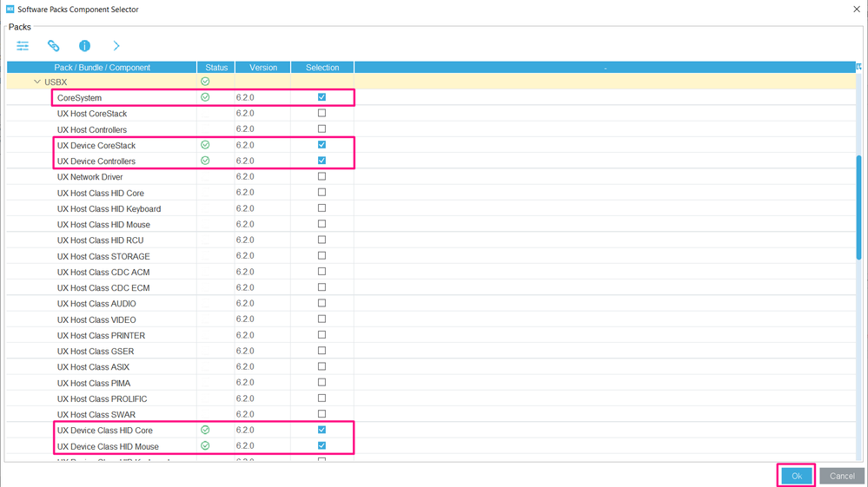The height and width of the screenshot is (487, 868).
Task: Enable UX Host Class PRINTER checkbox
Action: (321, 335)
